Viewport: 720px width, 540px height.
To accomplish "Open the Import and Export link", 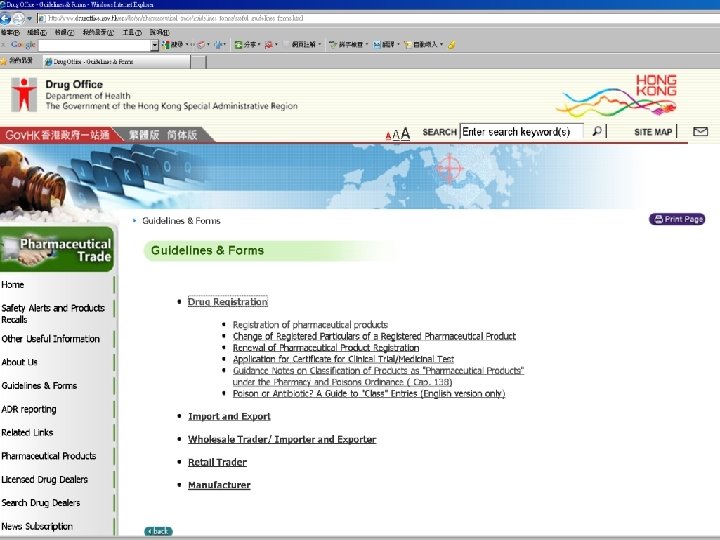I will point(229,416).
